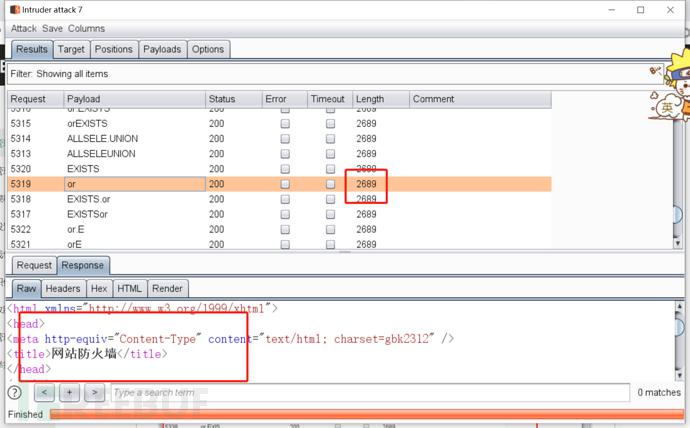Sort by the Timeout column header
Viewport: 690px width, 428px height.
pos(330,99)
